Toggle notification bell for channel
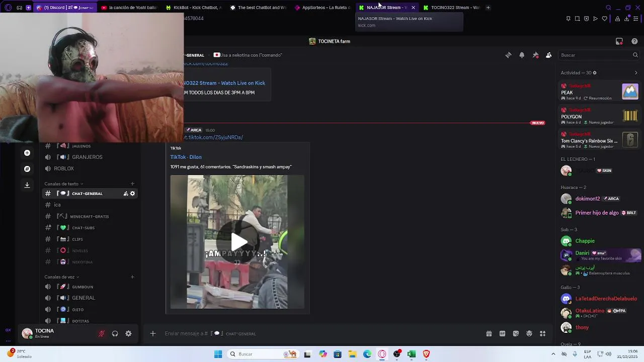Viewport: 644px width, 362px height. [522, 55]
